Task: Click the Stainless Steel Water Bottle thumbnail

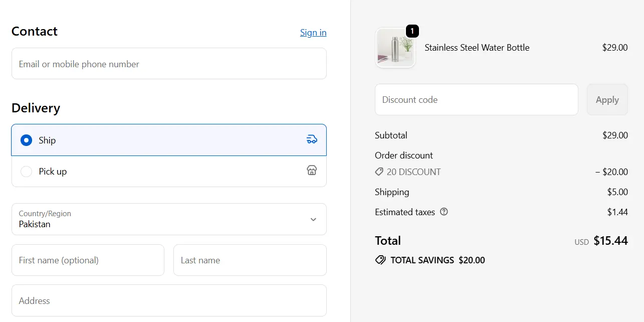Action: 395,48
